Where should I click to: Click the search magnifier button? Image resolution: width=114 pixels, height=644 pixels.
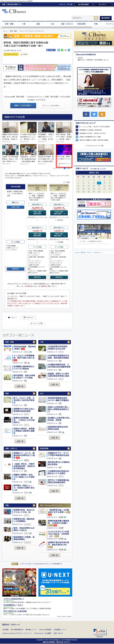pos(96,18)
